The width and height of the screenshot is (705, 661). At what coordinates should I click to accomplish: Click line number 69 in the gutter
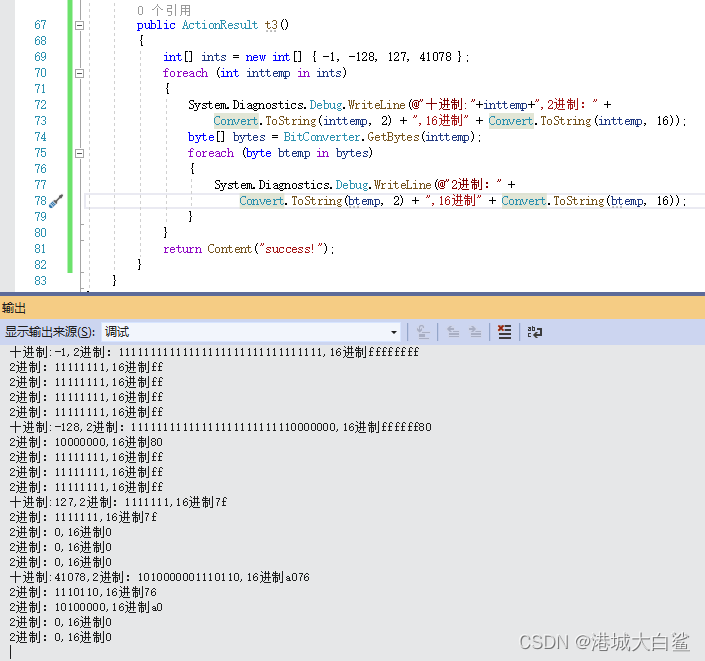[x=40, y=57]
